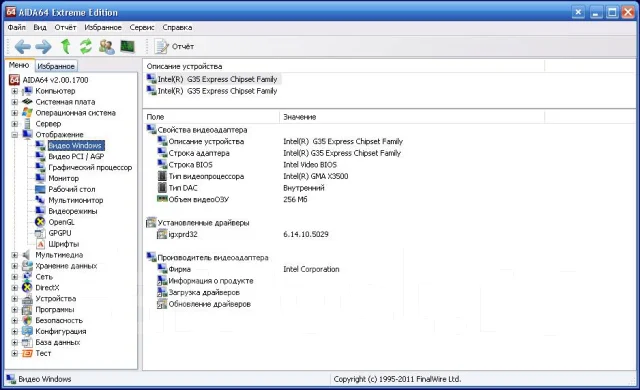Open Информация о продукте link row

coord(205,281)
